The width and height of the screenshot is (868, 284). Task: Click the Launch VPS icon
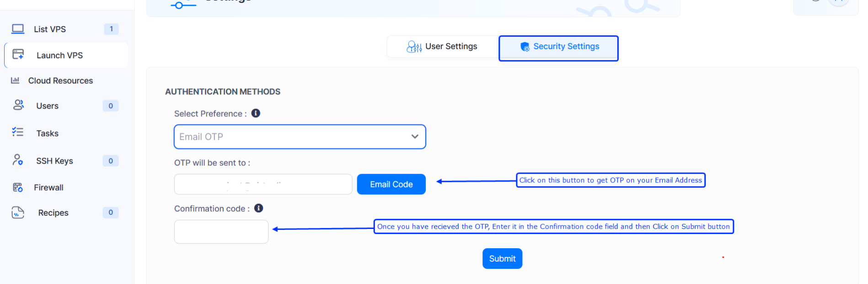[x=18, y=55]
